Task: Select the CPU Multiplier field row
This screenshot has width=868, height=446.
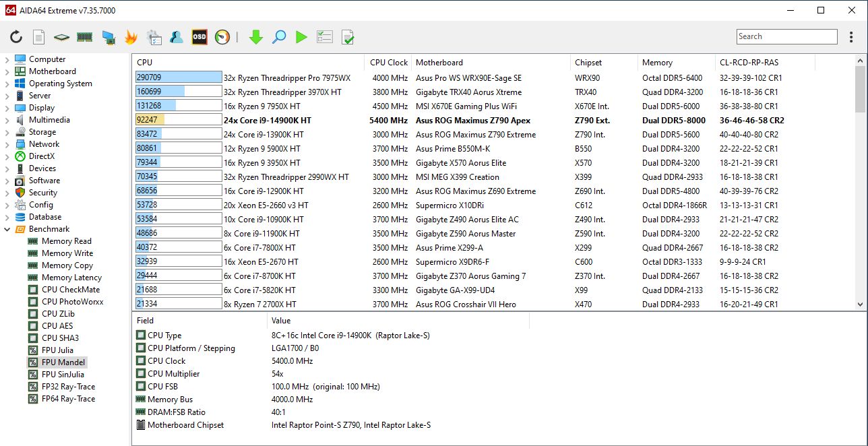Action: pyautogui.click(x=174, y=373)
